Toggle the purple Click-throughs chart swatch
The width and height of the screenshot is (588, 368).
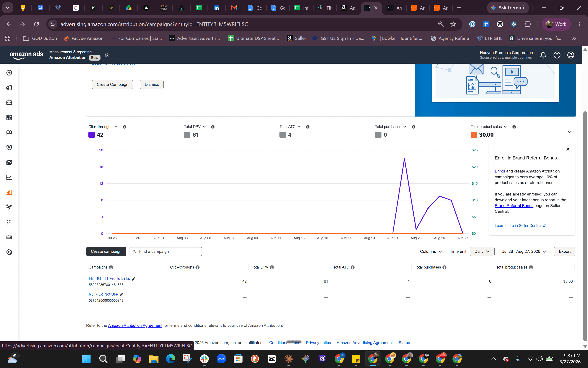pos(91,135)
